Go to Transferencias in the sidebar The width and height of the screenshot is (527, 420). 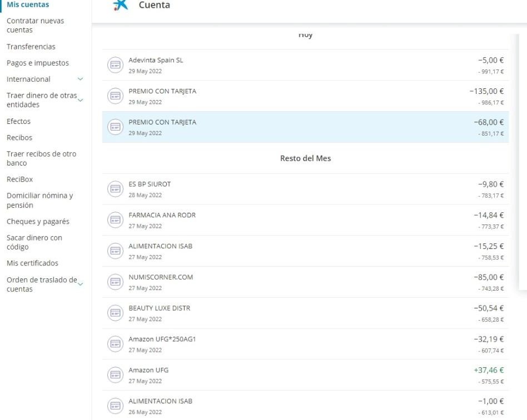pyautogui.click(x=31, y=47)
